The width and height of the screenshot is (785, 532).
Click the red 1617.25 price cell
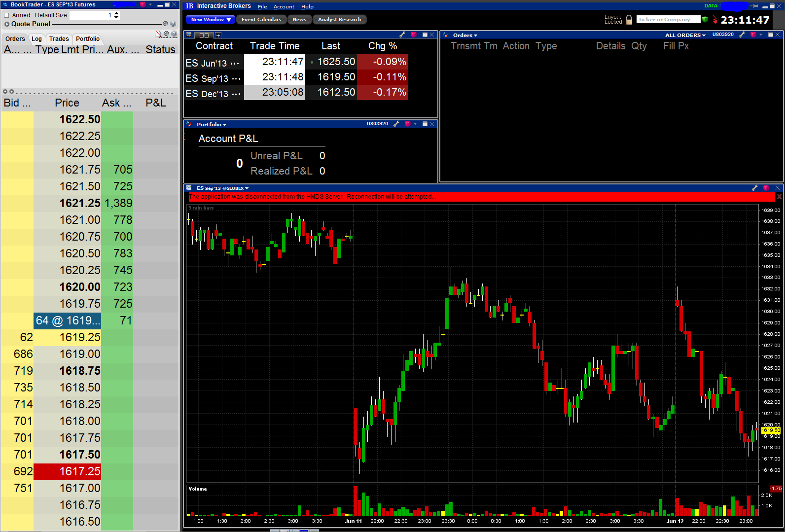click(x=68, y=471)
